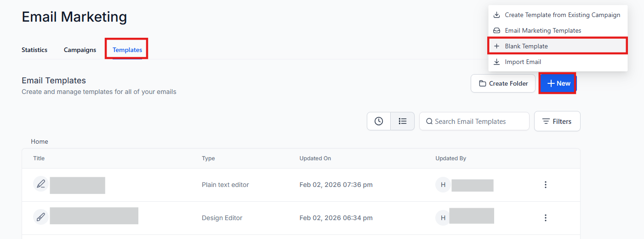Viewport: 644px width, 239px height.
Task: Click pen icon of plain text template
Action: coord(41,185)
